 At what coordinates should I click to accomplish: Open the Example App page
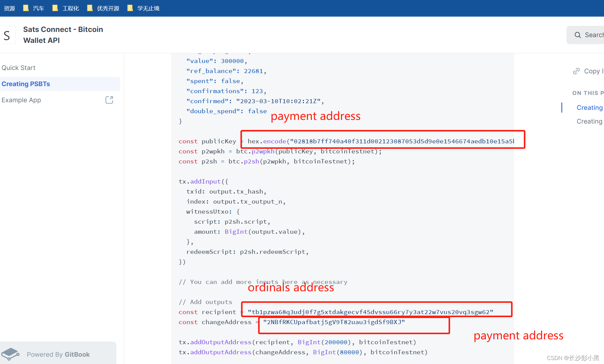point(21,100)
